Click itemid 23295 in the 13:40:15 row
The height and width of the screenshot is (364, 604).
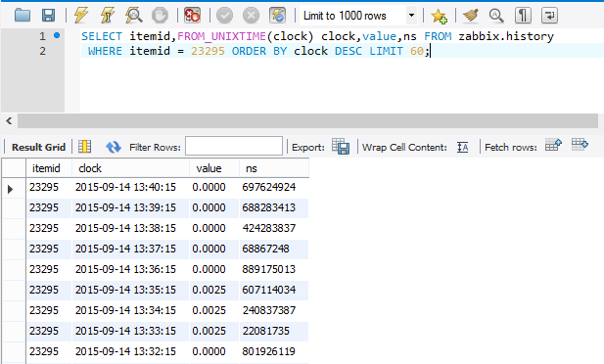point(49,187)
